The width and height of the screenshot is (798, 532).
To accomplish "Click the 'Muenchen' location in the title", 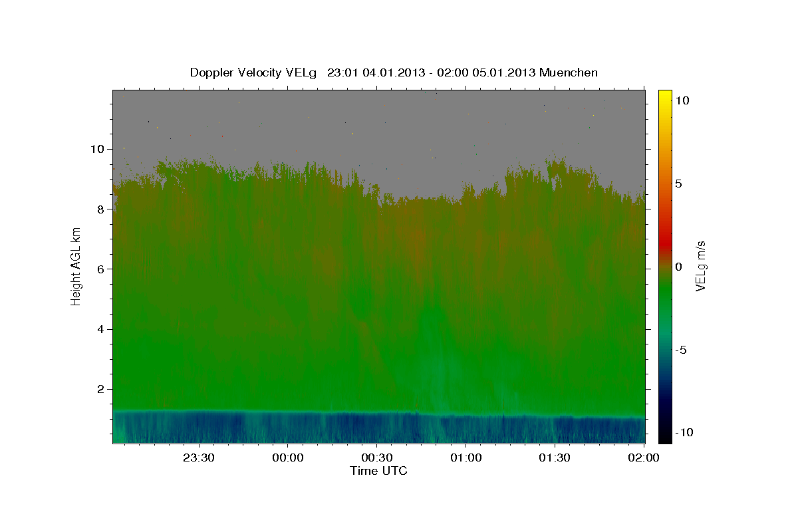I will click(x=569, y=72).
